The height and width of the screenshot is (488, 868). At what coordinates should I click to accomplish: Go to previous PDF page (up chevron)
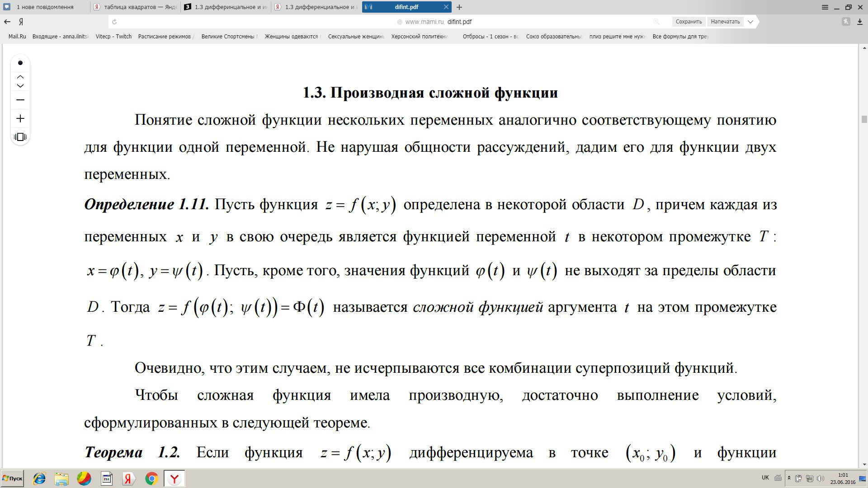coord(20,77)
